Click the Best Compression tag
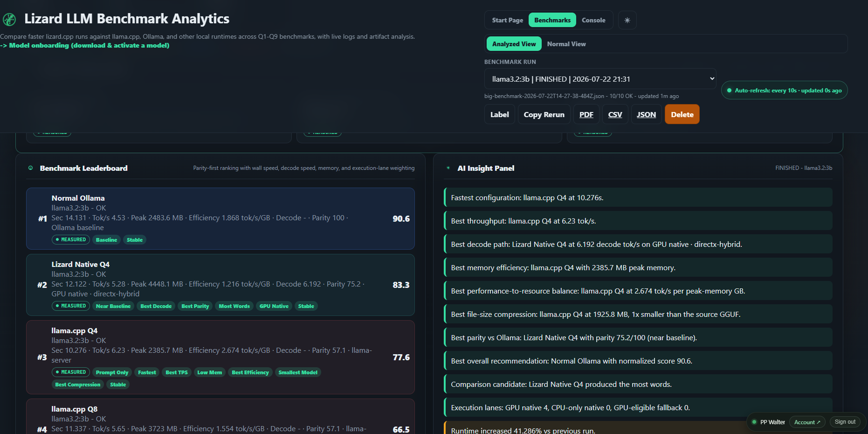This screenshot has width=868, height=434. coord(78,385)
